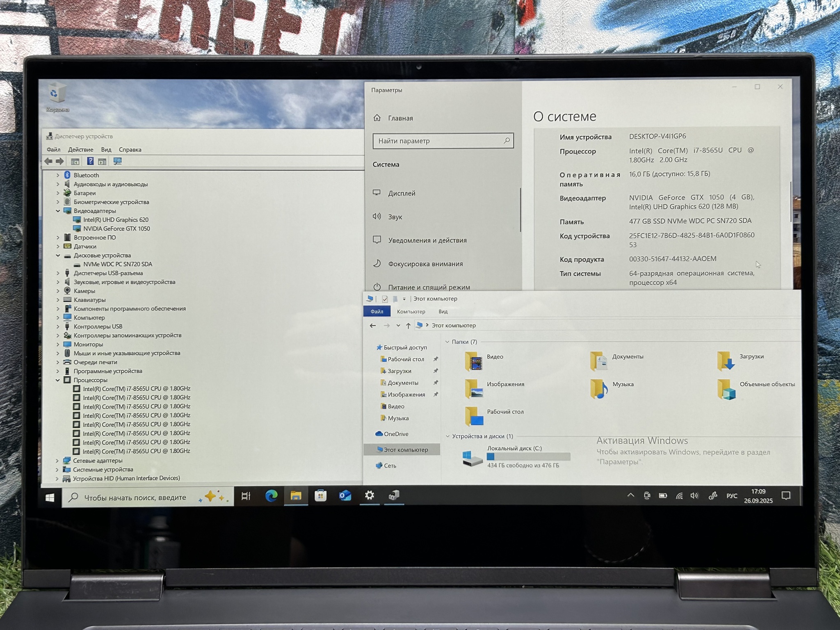
Task: Open Microsoft Store from the taskbar
Action: [x=320, y=496]
